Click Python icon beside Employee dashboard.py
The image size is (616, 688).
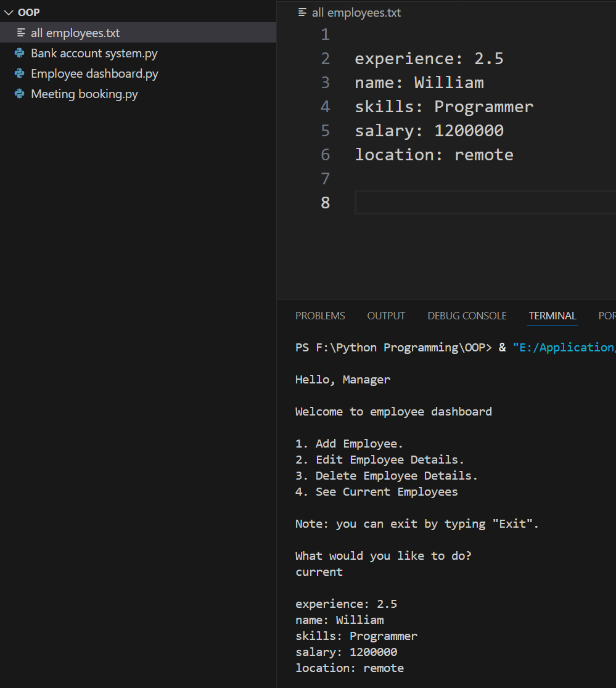coord(20,74)
